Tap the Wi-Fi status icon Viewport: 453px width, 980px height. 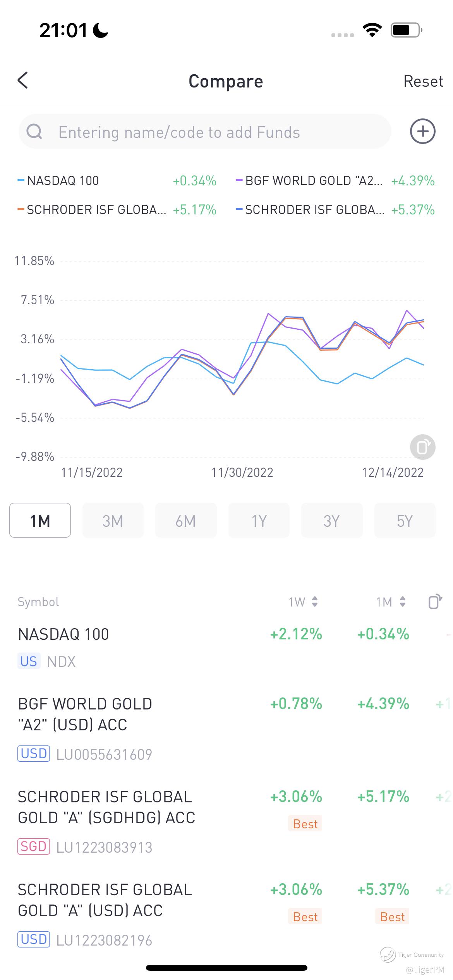(372, 30)
